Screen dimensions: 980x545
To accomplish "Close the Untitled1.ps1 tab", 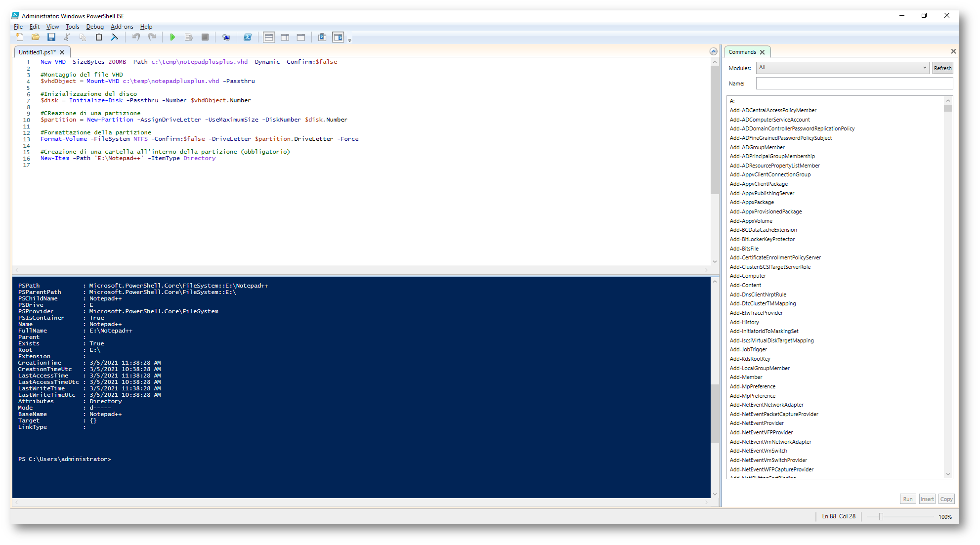I will click(x=62, y=52).
